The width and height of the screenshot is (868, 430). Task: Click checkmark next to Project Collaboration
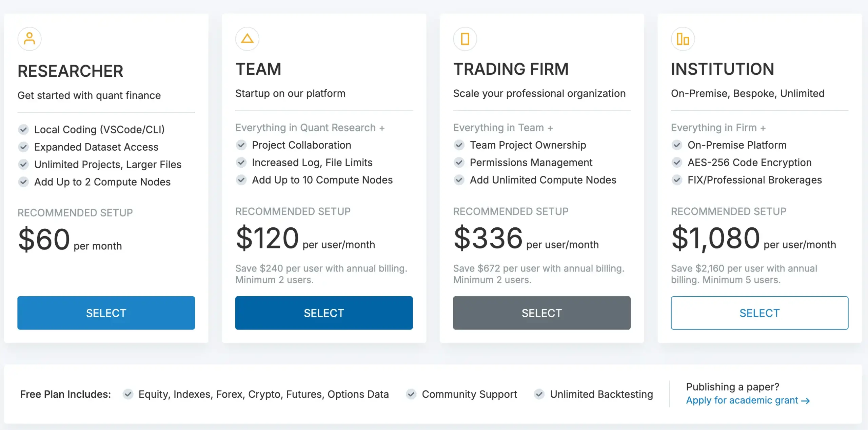[241, 145]
